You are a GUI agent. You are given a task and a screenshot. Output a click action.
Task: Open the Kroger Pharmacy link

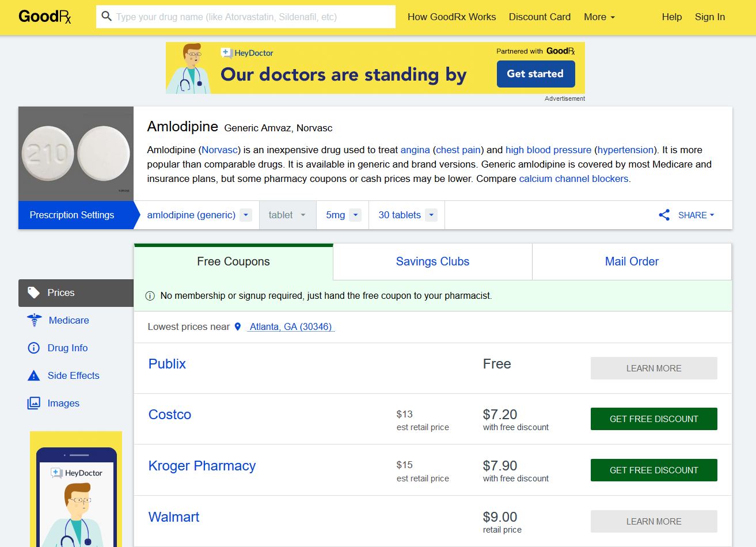click(202, 465)
